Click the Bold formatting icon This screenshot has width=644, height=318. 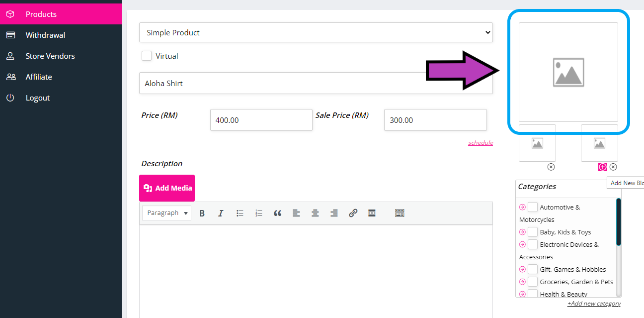point(202,213)
